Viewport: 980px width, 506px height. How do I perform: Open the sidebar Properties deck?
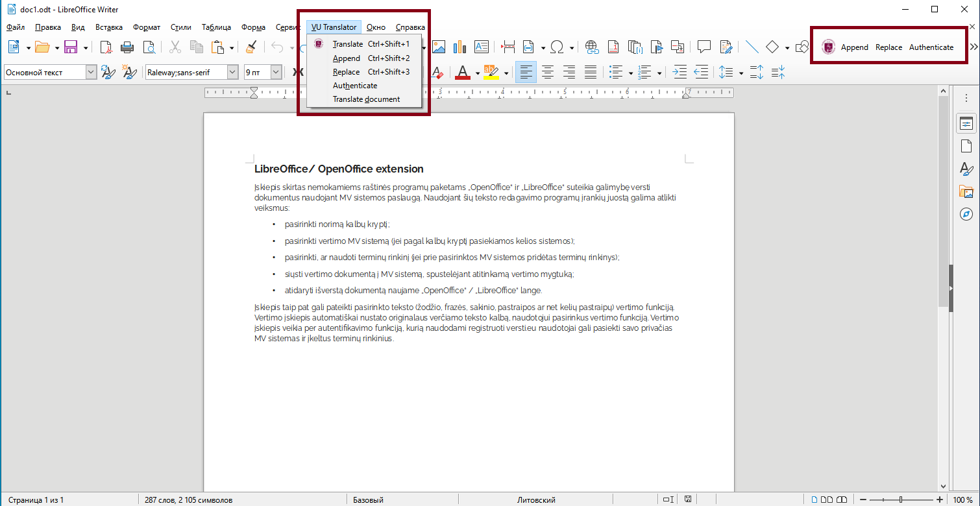pyautogui.click(x=966, y=124)
